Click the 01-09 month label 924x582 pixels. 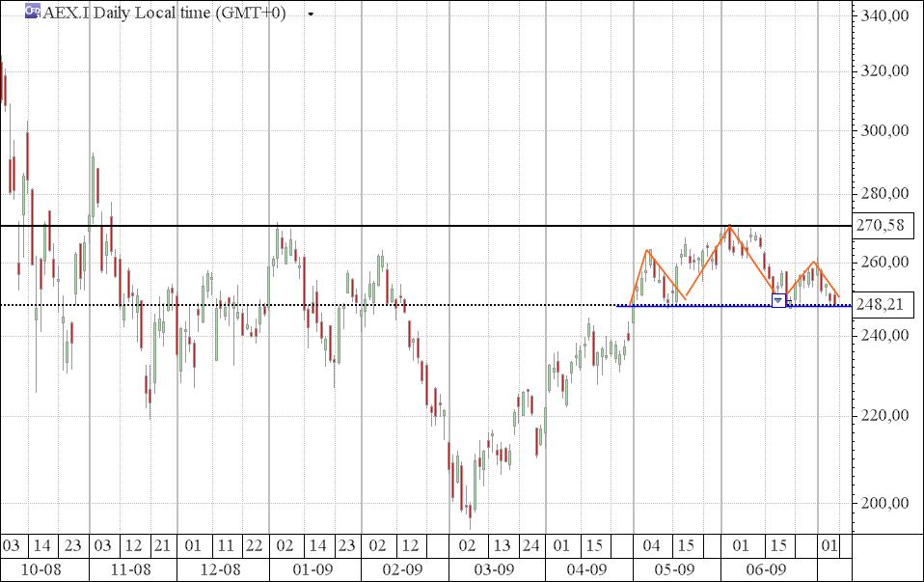313,570
